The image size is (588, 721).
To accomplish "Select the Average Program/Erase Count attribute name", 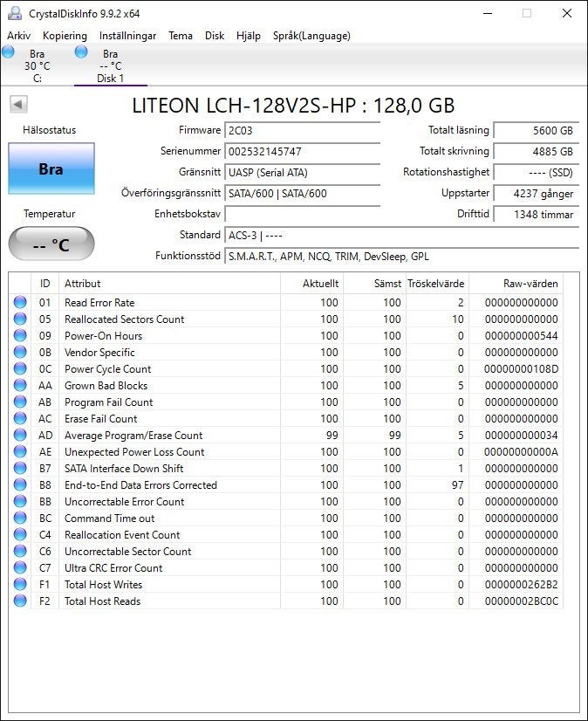I will 133,435.
